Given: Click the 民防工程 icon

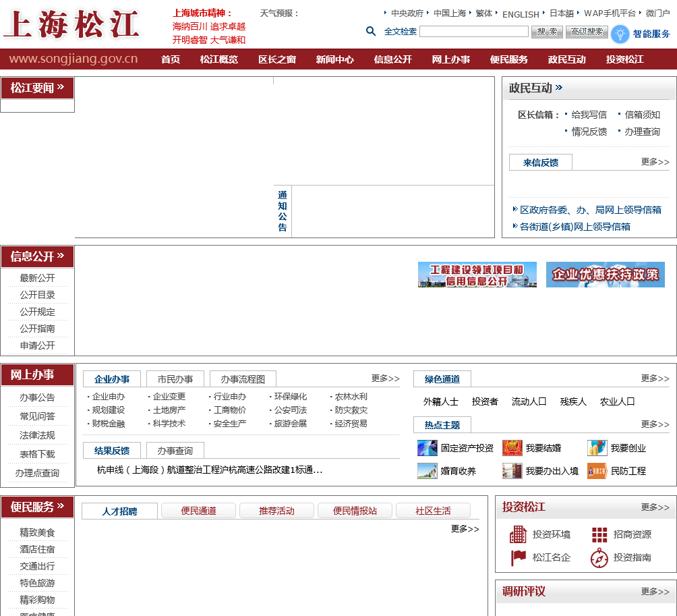Looking at the screenshot, I should click(597, 471).
